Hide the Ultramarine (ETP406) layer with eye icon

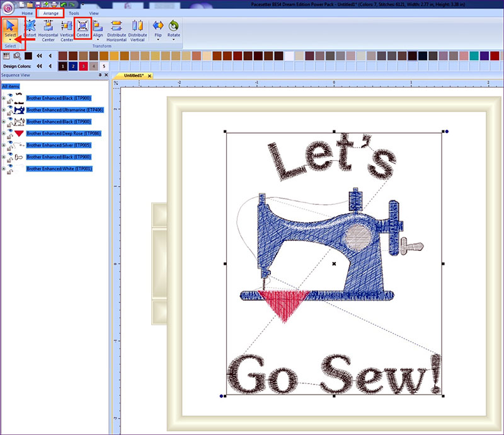[11, 106]
